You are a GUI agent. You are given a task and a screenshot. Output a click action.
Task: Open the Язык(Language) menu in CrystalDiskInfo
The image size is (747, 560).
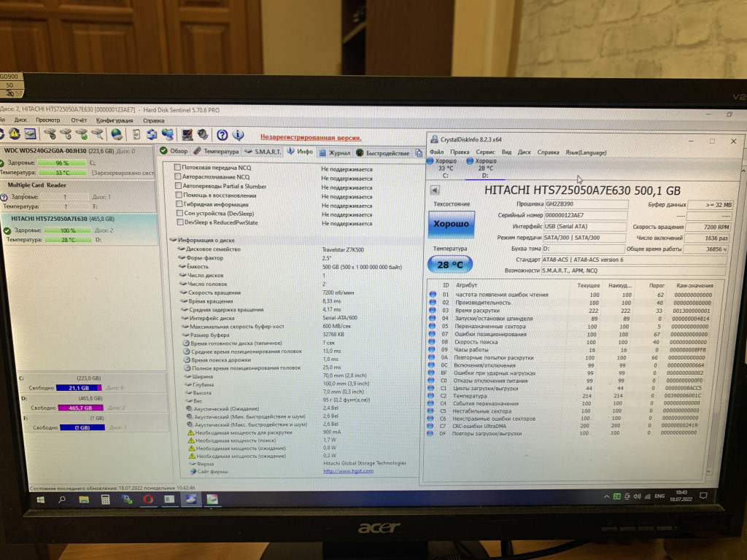tap(586, 152)
